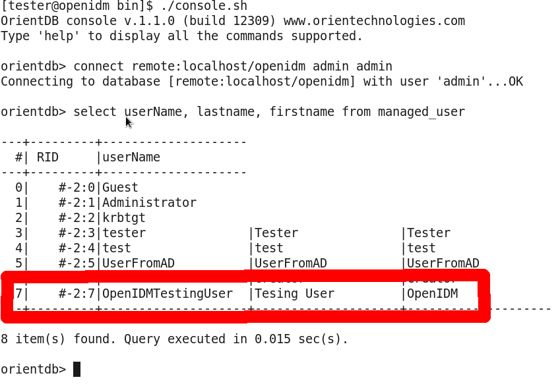Click OpenIDMTestingUser in highlighted row

coord(168,294)
